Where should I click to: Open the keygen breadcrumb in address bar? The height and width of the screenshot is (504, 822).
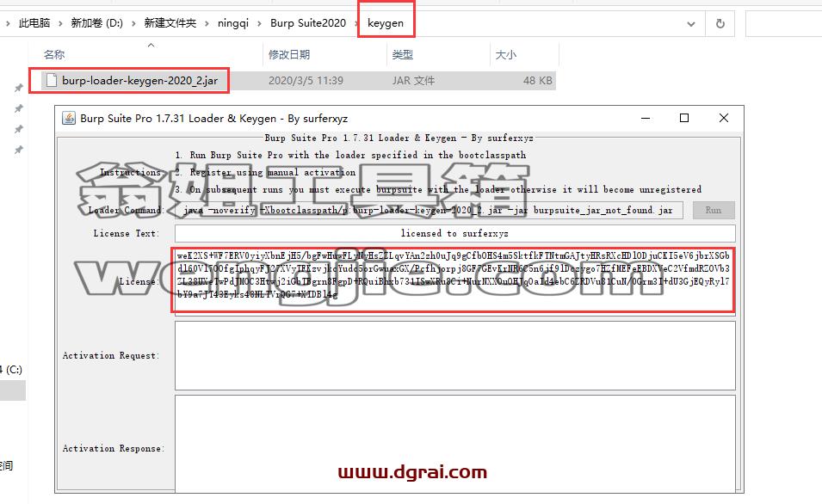click(386, 23)
